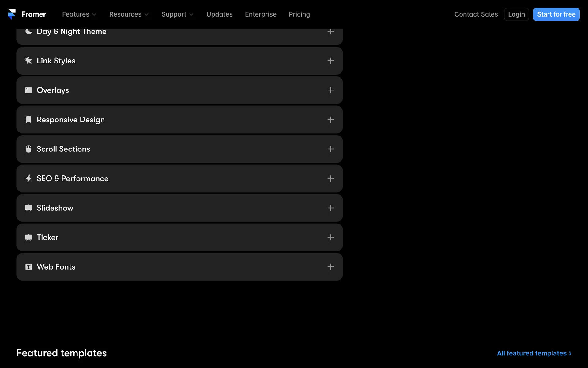Click the lightning bolt icon beside SEO & Performance
Image resolution: width=588 pixels, height=368 pixels.
tap(28, 178)
